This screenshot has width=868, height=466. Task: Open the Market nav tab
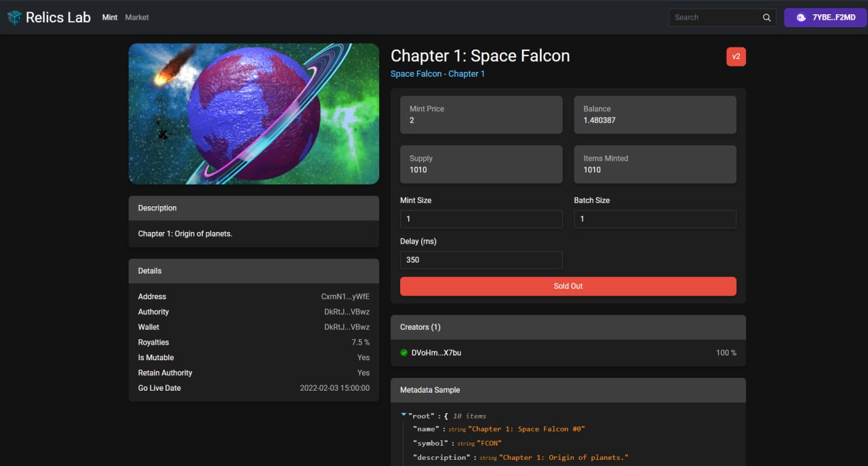[137, 18]
